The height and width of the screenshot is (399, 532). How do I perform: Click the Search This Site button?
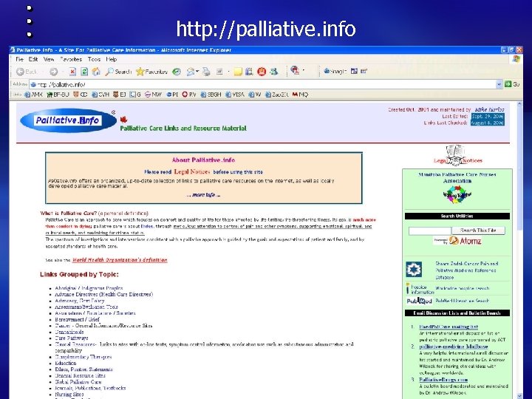pyautogui.click(x=478, y=231)
